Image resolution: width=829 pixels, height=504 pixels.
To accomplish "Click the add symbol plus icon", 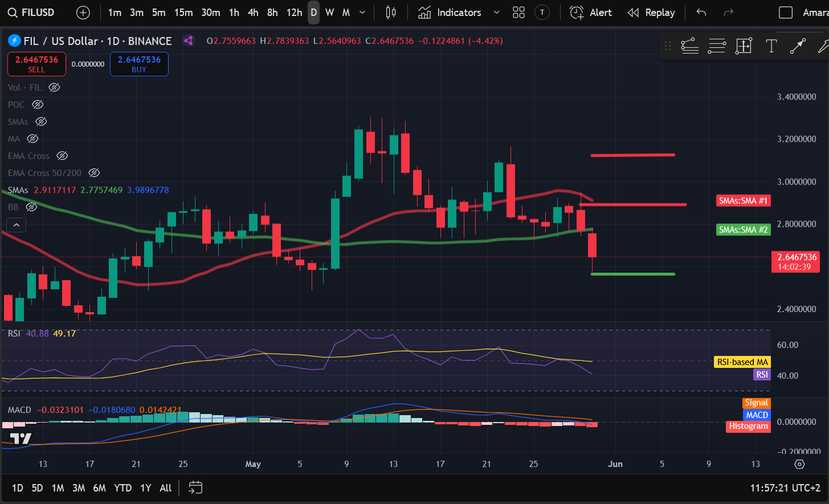I will point(83,13).
